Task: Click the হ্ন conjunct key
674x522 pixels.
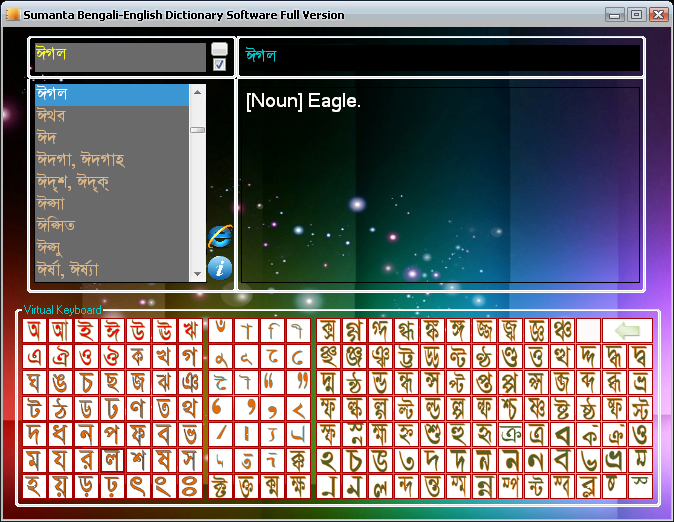Action: 406,434
